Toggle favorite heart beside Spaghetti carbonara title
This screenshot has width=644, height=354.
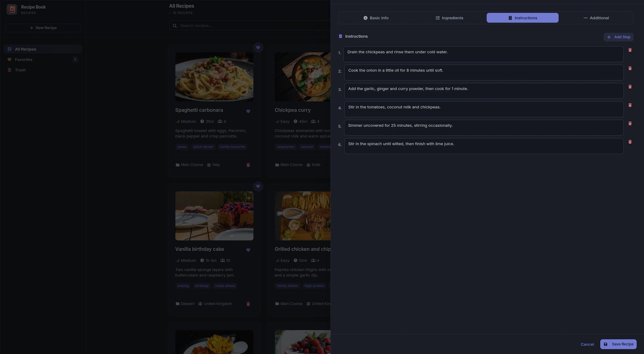pyautogui.click(x=248, y=111)
